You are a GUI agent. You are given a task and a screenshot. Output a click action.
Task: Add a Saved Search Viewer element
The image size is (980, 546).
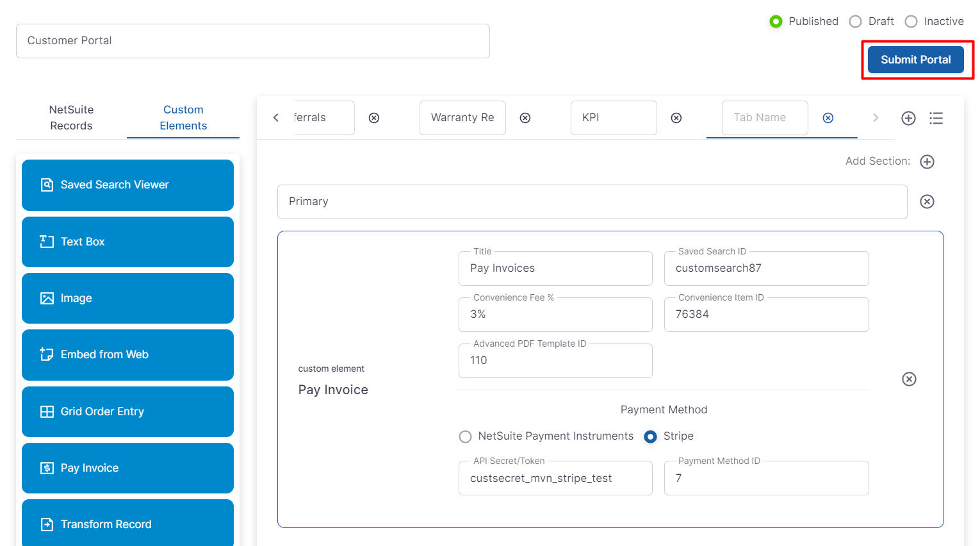click(x=127, y=185)
